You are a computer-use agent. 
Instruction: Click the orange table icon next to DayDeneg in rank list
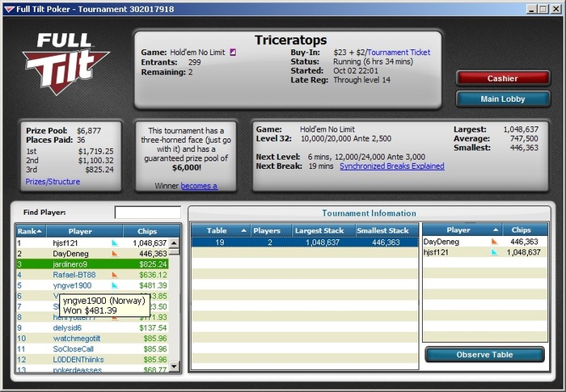click(x=115, y=254)
